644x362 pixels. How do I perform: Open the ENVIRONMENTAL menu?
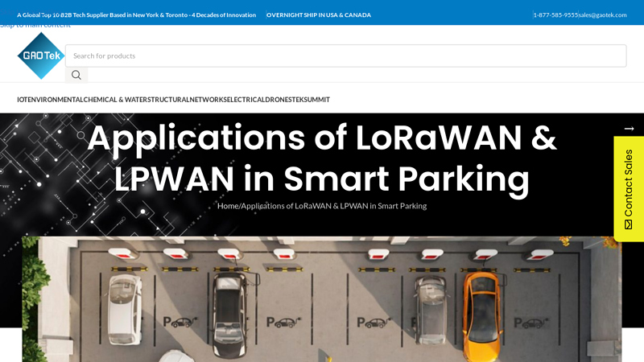point(56,100)
